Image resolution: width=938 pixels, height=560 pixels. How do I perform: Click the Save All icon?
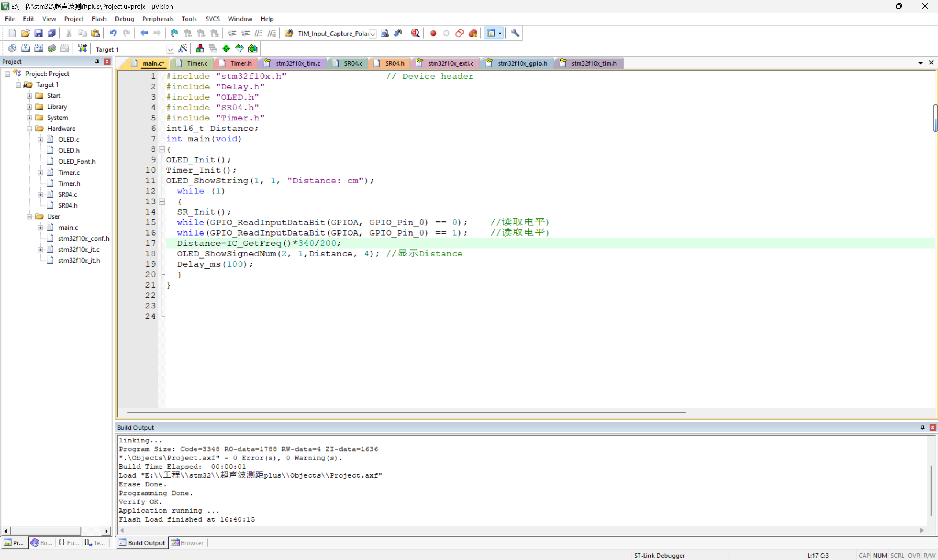tap(52, 33)
